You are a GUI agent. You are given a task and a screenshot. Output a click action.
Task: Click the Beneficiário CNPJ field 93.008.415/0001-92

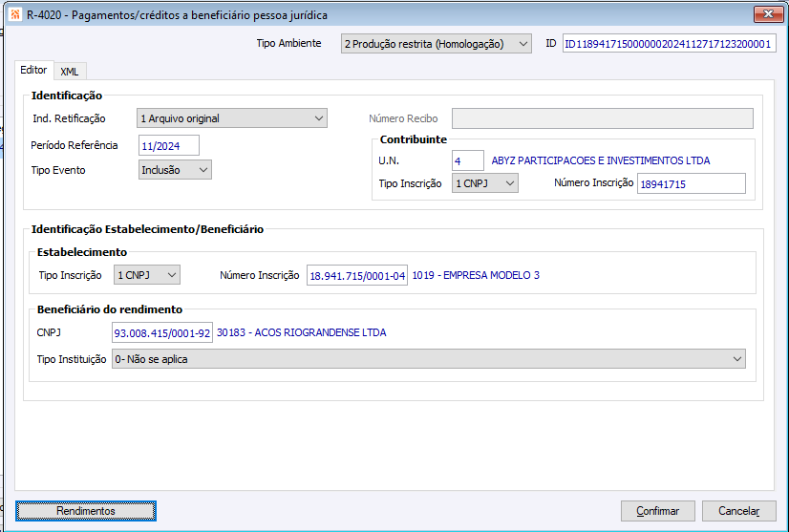162,332
